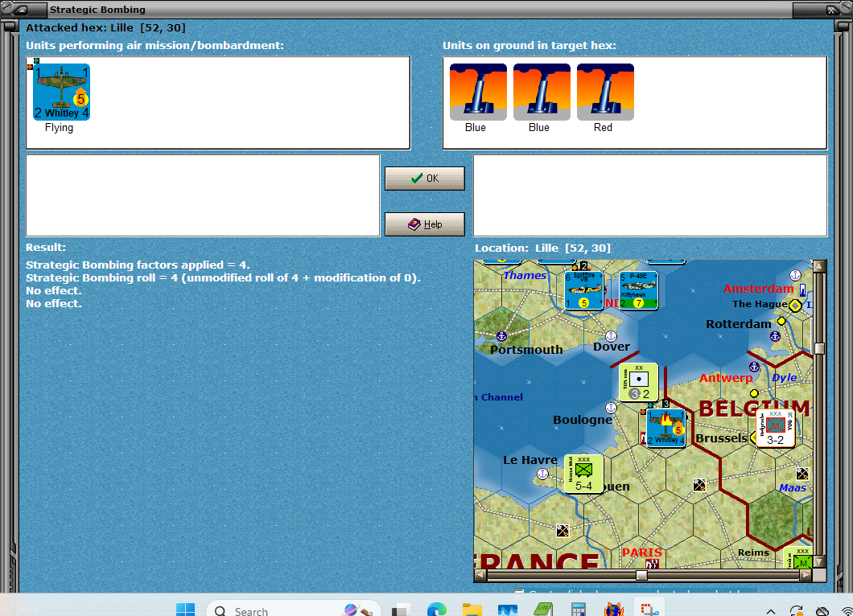Click the Le Havre port anchor symbol
The image size is (853, 616).
(x=542, y=474)
